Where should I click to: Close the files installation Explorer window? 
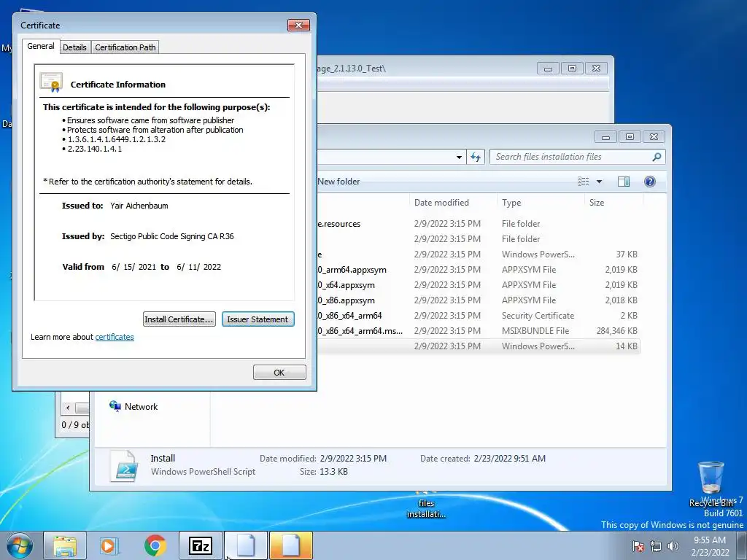(x=654, y=136)
